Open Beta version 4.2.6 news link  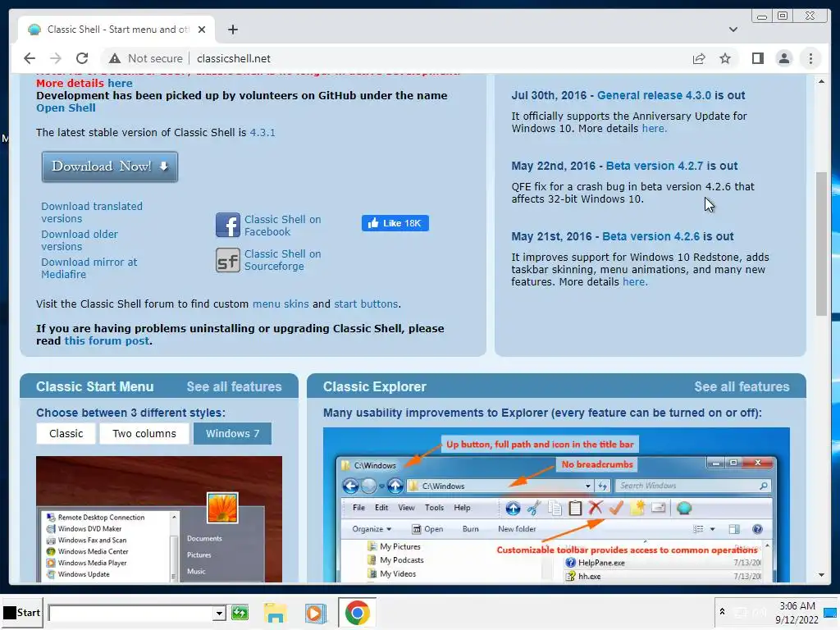pyautogui.click(x=651, y=237)
